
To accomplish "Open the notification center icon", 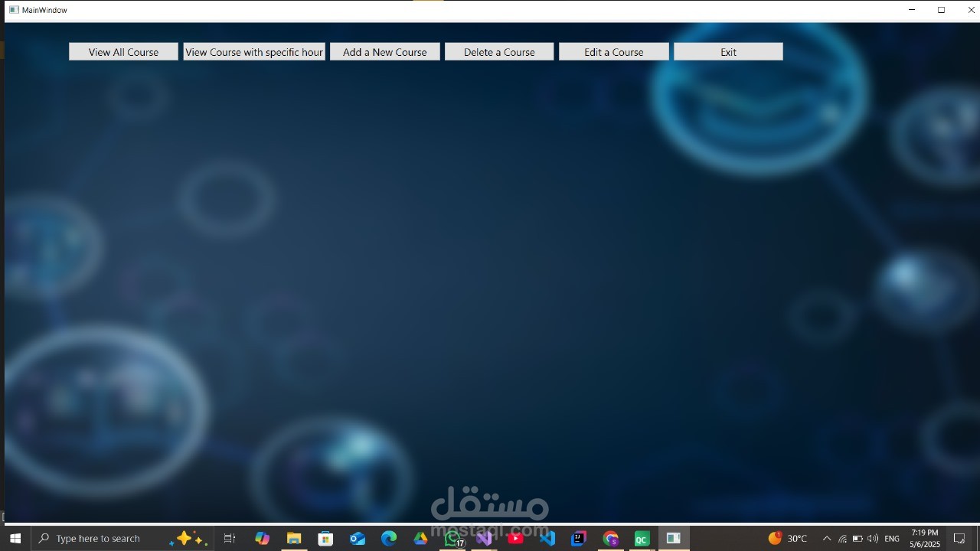I will click(x=959, y=539).
